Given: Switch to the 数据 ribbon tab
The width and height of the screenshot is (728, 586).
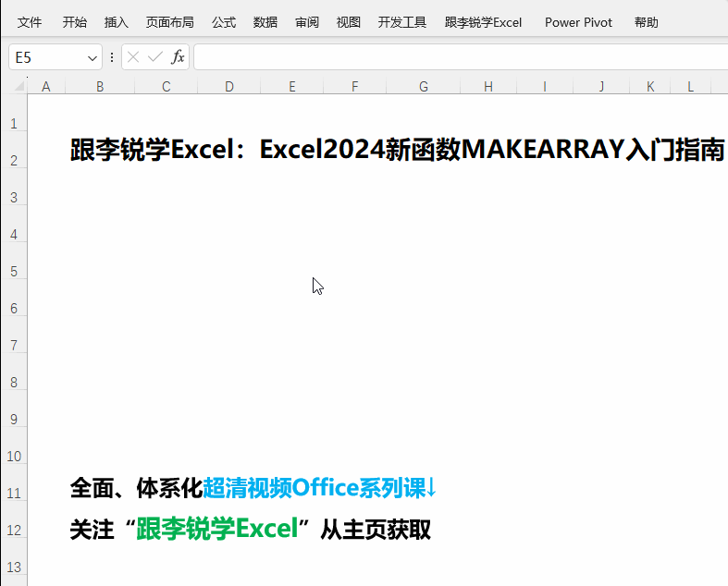Looking at the screenshot, I should [265, 22].
